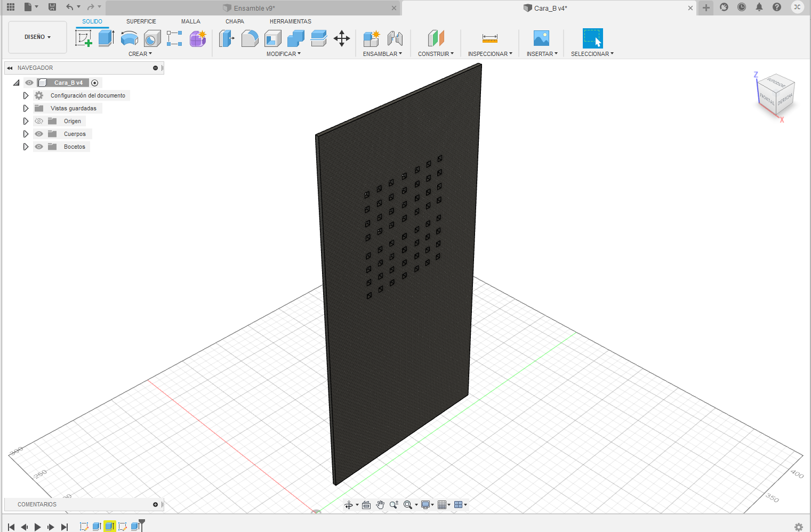Open the notifications bell
Screen dimensions: 811x532
[759, 7]
